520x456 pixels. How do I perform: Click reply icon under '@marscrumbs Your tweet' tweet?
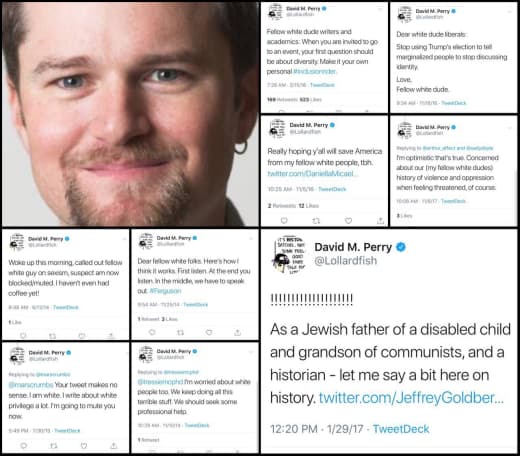[24, 445]
